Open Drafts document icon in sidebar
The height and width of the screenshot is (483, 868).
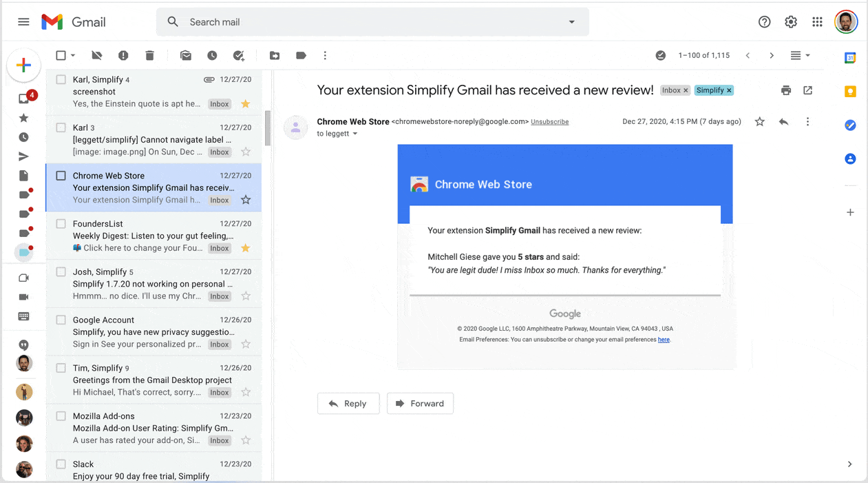click(23, 176)
